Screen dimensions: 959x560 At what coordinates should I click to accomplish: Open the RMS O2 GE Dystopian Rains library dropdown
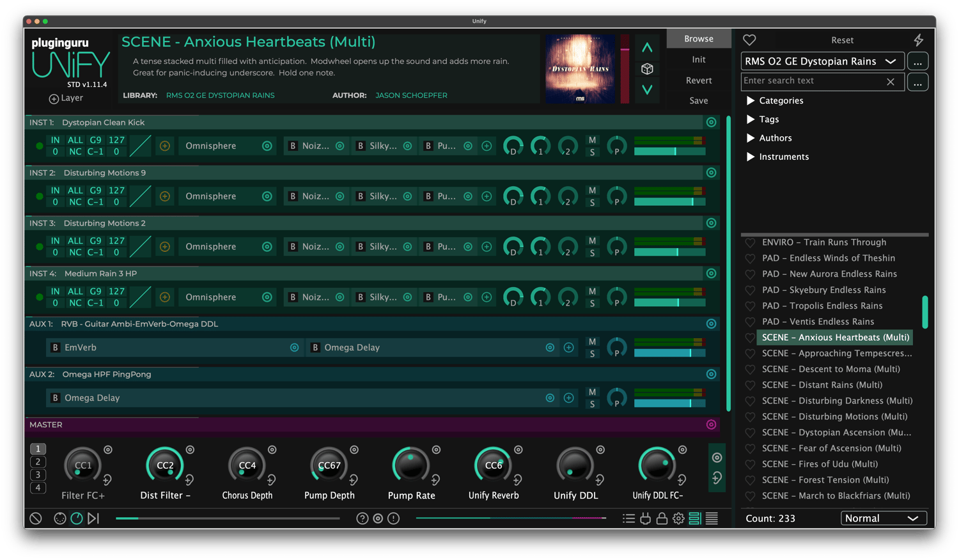pyautogui.click(x=822, y=61)
